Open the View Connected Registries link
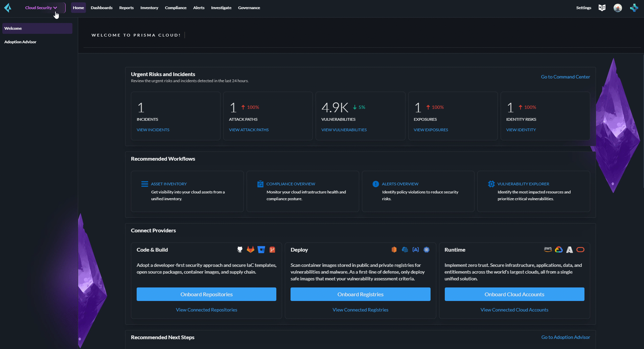The image size is (644, 349). pyautogui.click(x=360, y=310)
